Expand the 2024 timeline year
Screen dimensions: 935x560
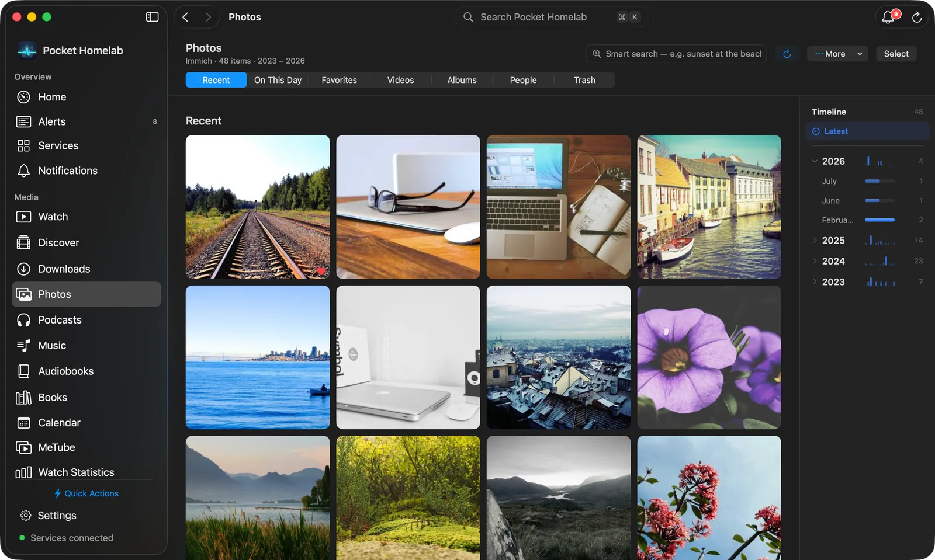[x=815, y=261]
